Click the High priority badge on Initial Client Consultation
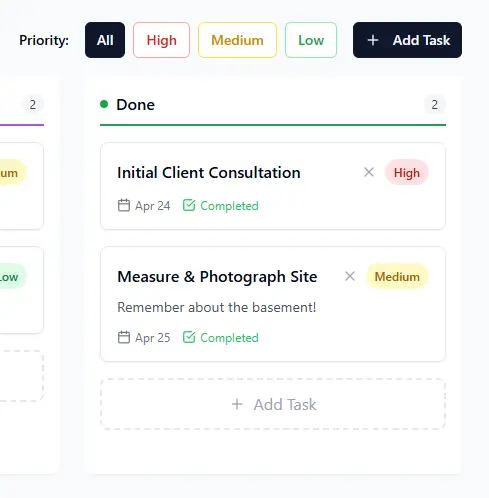Screen dimensions: 489x498 coord(407,172)
